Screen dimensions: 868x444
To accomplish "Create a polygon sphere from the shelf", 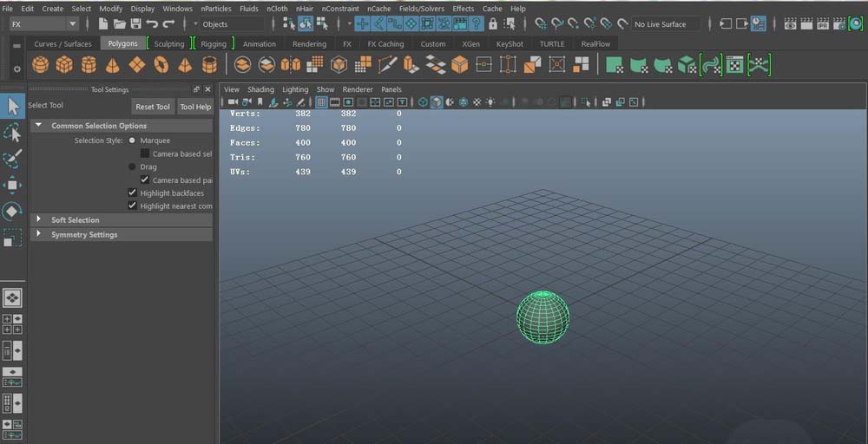I will pyautogui.click(x=41, y=65).
